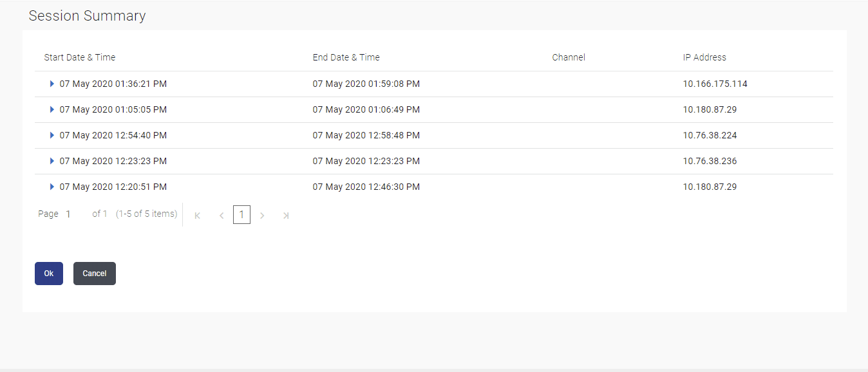Viewport: 868px width, 372px height.
Task: Jump to the last page icon
Action: (286, 216)
